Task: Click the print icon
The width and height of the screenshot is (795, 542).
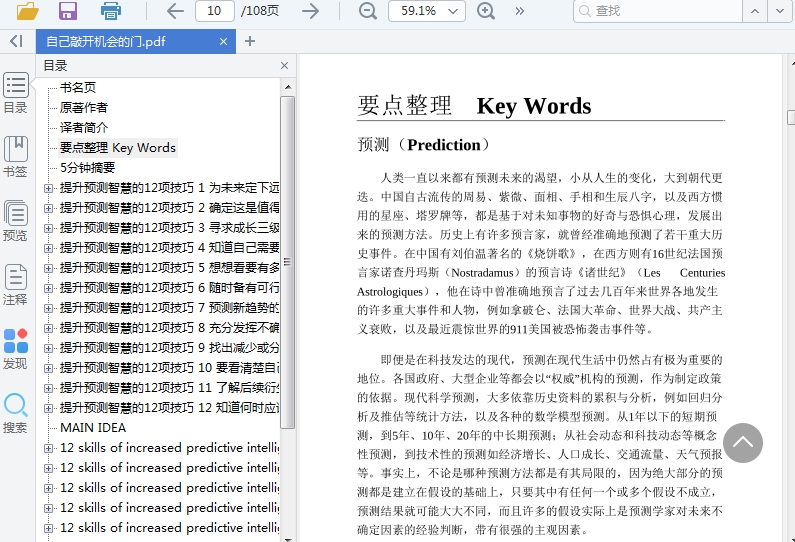Action: [110, 11]
